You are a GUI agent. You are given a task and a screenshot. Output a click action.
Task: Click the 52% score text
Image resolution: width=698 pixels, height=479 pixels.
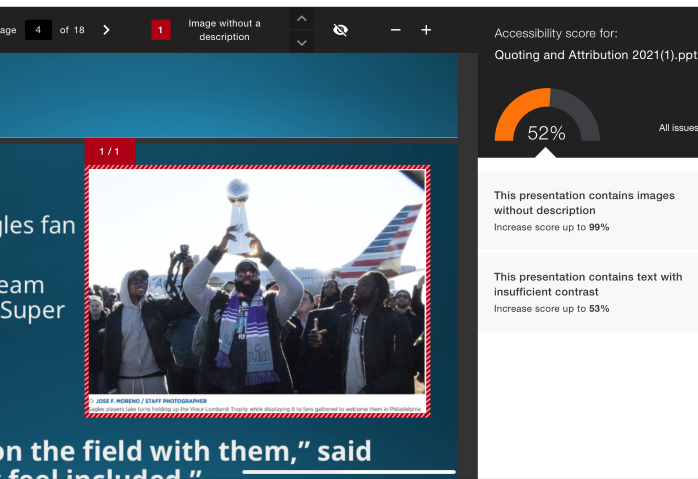(x=546, y=133)
